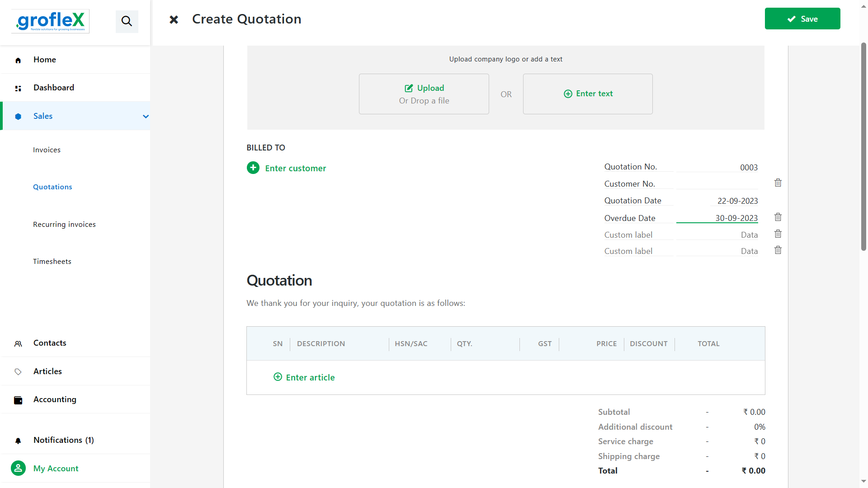Collapse the Sales menu chevron
Image resolution: width=868 pixels, height=488 pixels.
(x=146, y=116)
